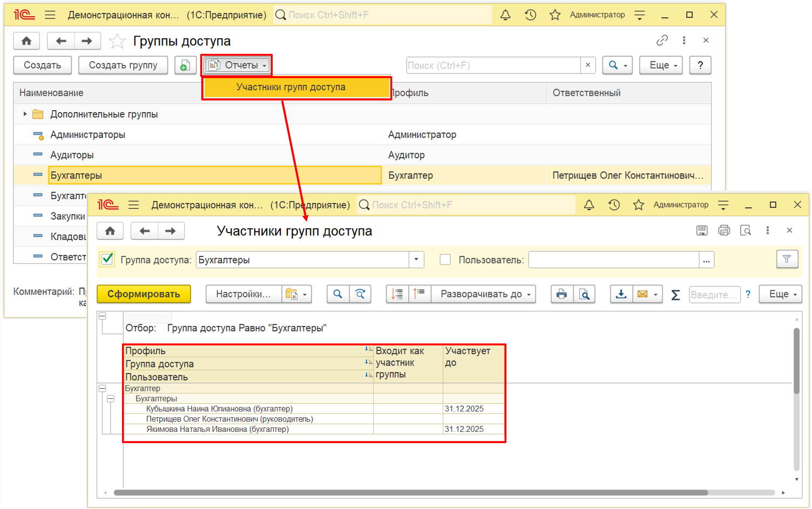Click Кубышкина Наина Юлиановна (бухгалтер) cell

[248, 409]
